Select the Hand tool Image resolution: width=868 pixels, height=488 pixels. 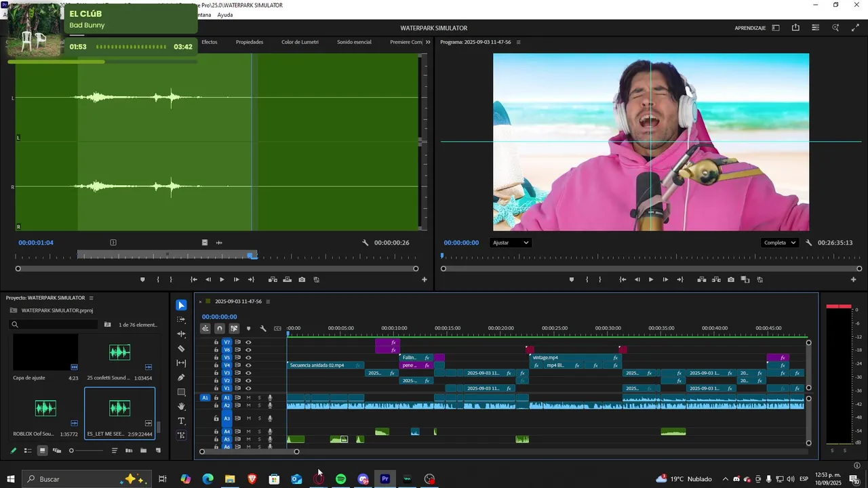pos(181,406)
